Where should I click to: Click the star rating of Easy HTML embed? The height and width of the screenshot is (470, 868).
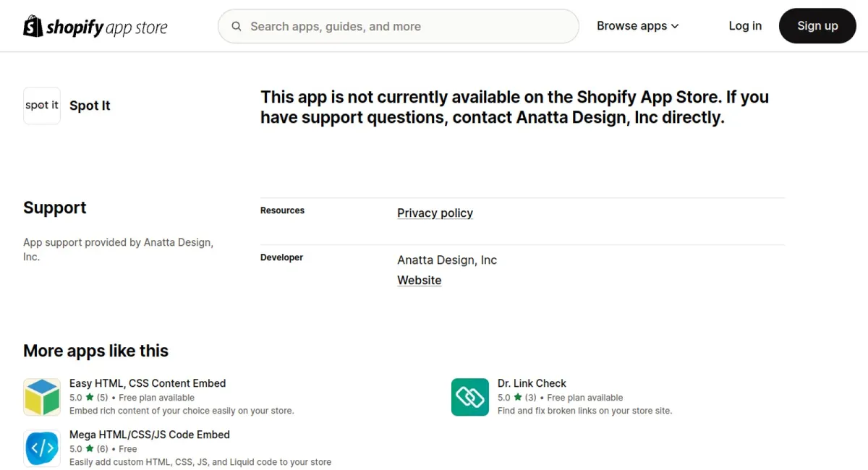90,398
